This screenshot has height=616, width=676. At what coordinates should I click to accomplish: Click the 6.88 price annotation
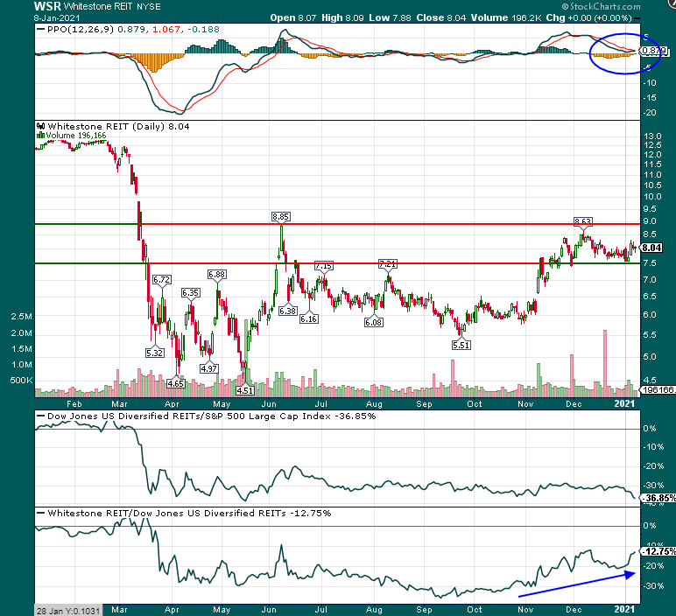216,275
